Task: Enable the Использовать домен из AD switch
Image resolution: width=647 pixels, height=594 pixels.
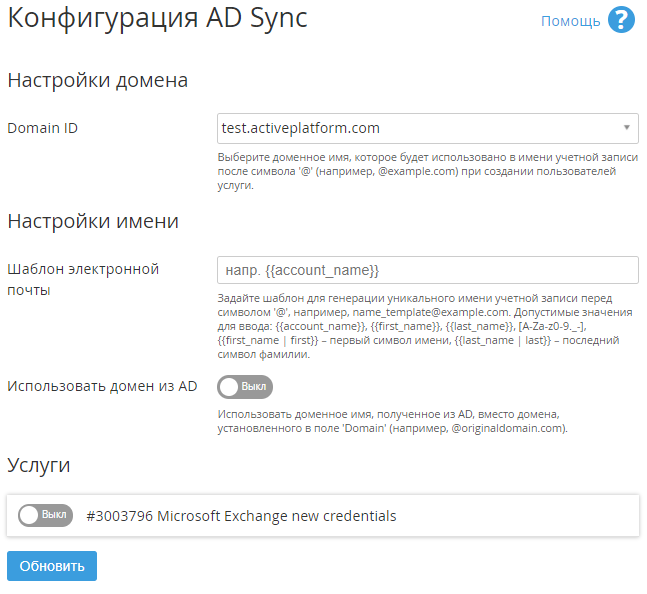Action: point(245,386)
